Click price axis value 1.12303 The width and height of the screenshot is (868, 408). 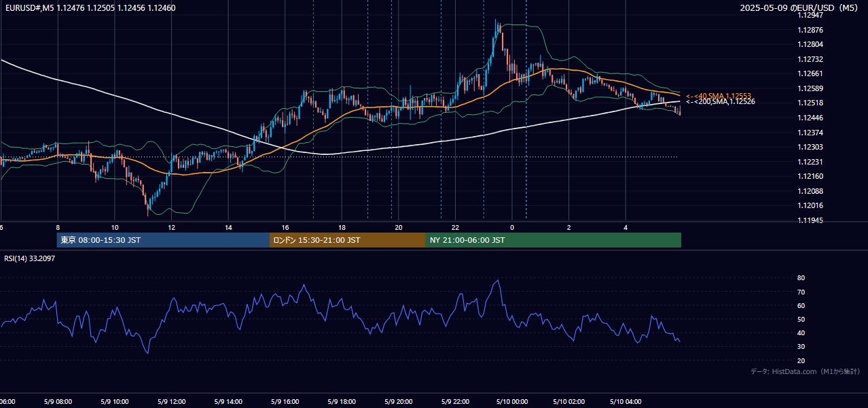click(810, 147)
